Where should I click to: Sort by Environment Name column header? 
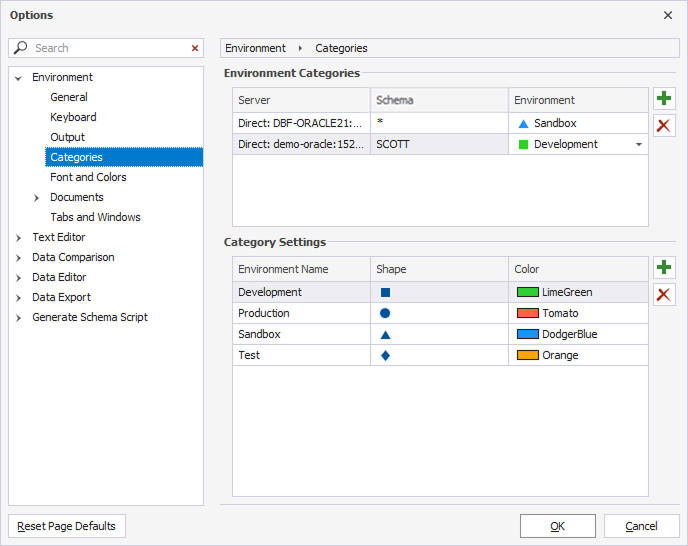(301, 269)
